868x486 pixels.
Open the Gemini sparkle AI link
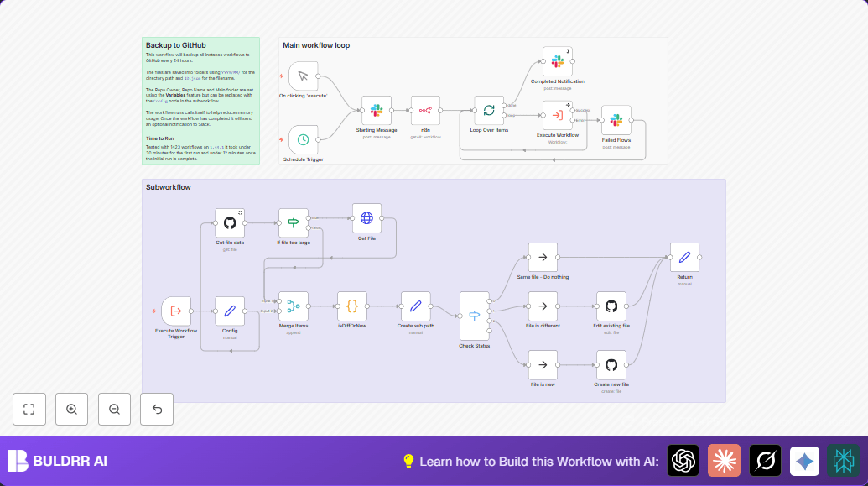click(804, 461)
